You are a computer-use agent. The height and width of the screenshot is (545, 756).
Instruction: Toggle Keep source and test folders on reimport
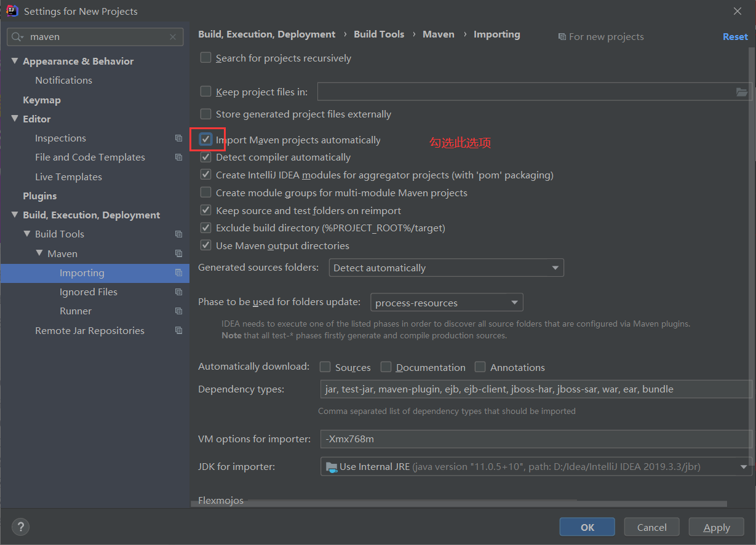point(206,210)
